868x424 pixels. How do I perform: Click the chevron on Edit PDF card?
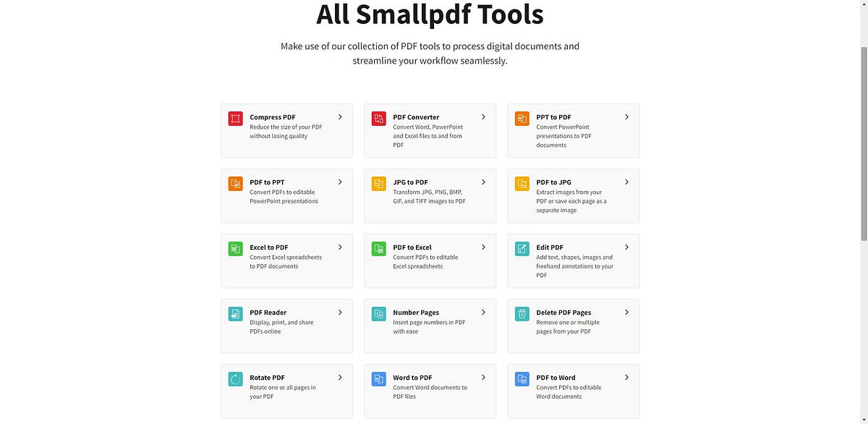(627, 247)
